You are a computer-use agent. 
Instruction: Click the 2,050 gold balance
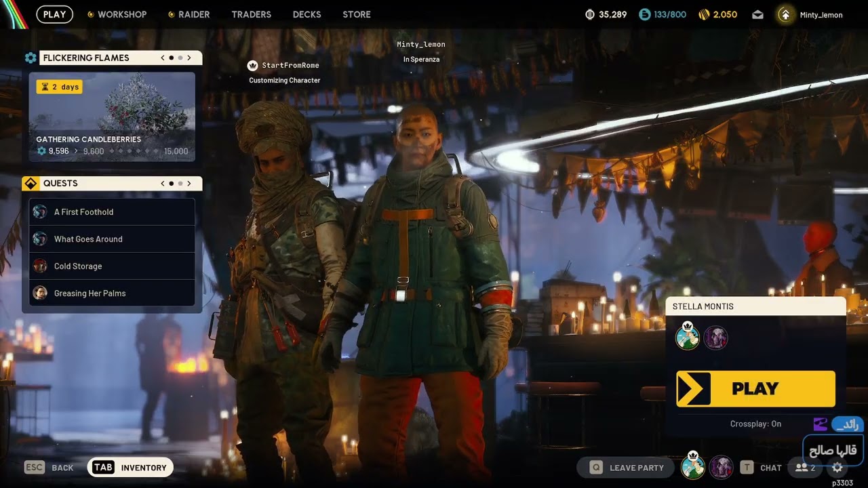[725, 14]
